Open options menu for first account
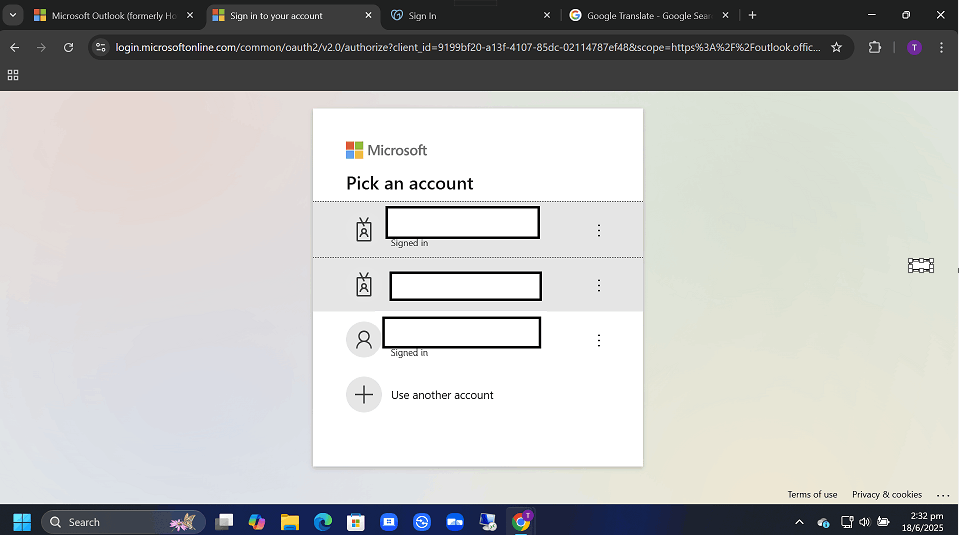Screen dimensions: 959x535 coord(599,230)
